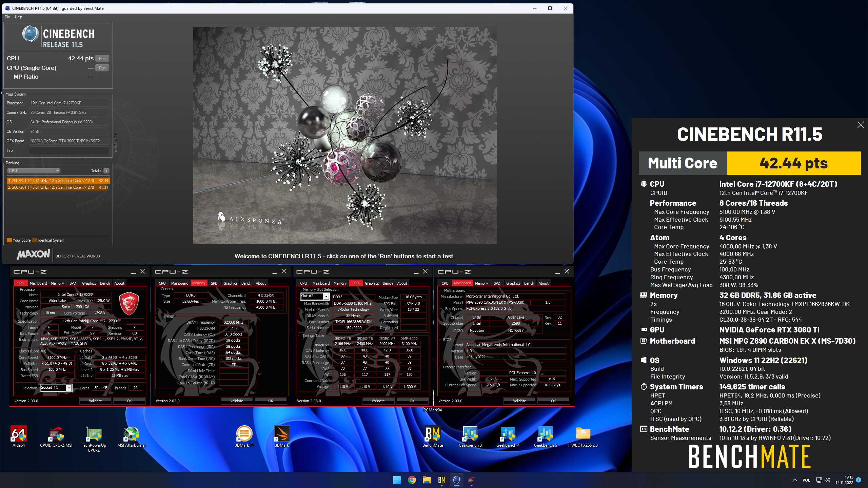868x488 pixels.
Task: Click the Info input field in Your System
Action: click(x=69, y=150)
